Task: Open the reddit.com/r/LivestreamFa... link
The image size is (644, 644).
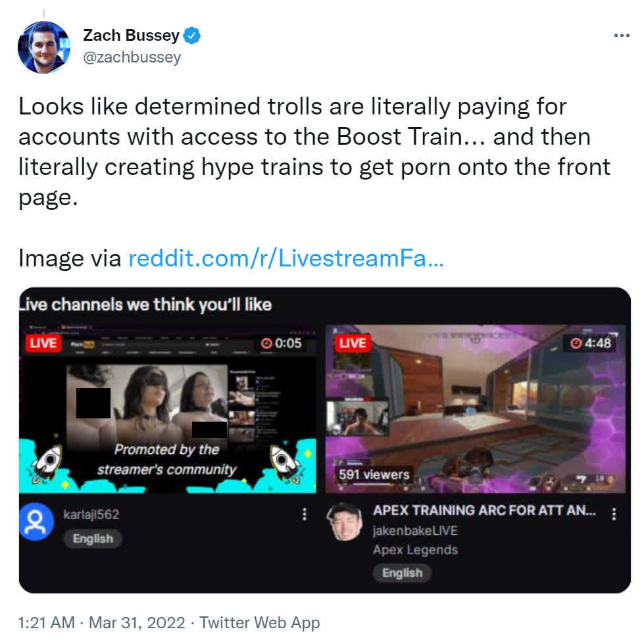Action: pyautogui.click(x=286, y=259)
